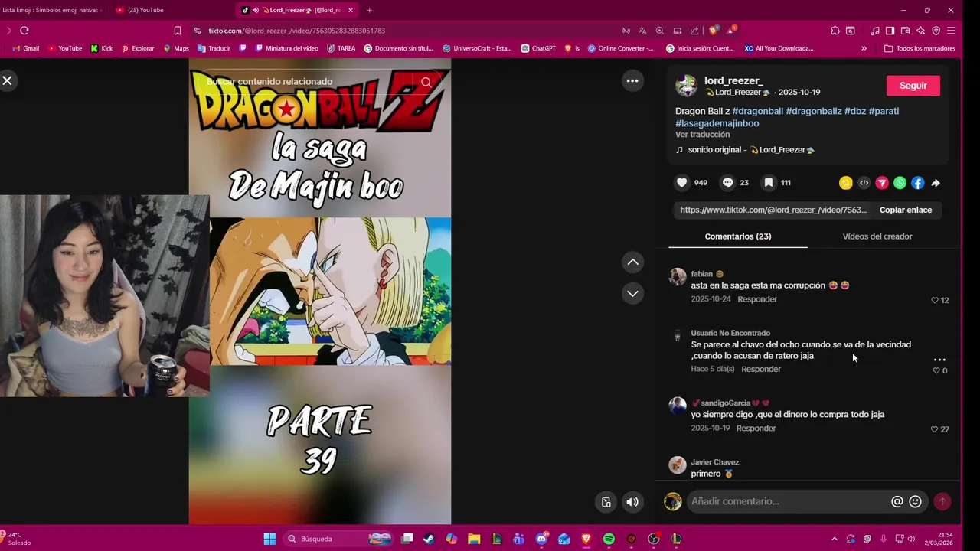Click the search magnifier in the video overlay
The height and width of the screenshot is (551, 980).
click(426, 82)
